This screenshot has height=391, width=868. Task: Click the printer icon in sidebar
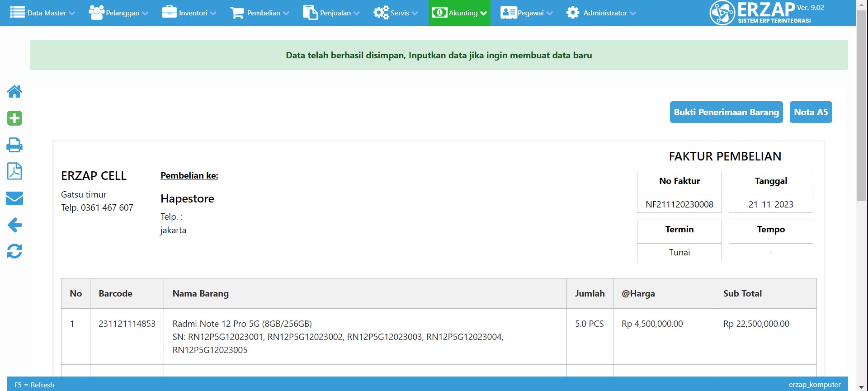(x=14, y=145)
